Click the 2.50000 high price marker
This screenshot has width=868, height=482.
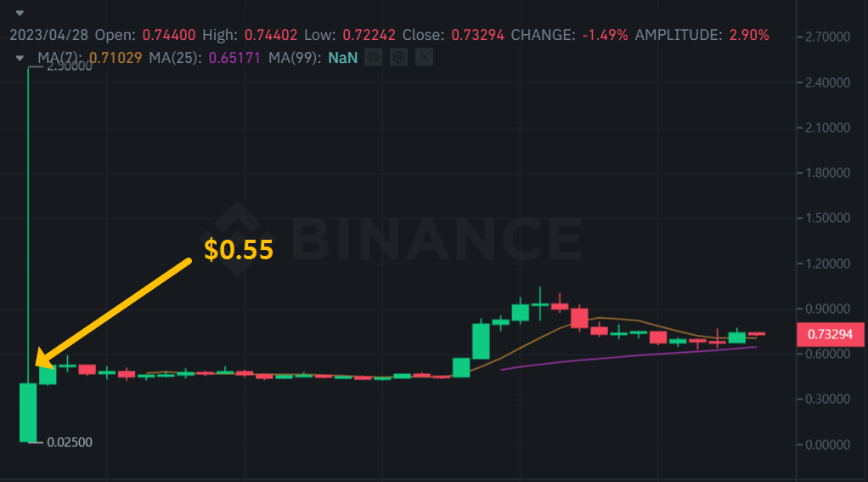(69, 66)
